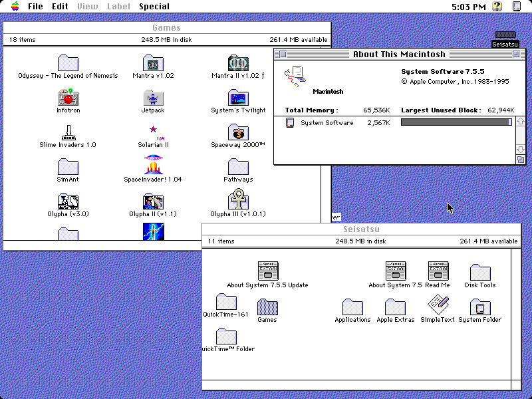Click the "2,567K" System Software memory value
532x399 pixels.
click(378, 123)
